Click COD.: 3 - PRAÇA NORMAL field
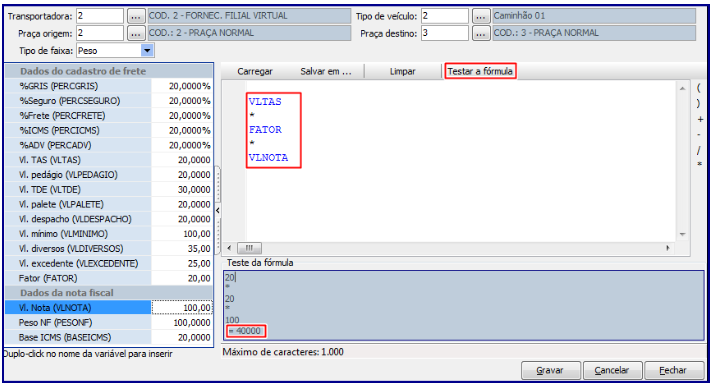 point(594,33)
